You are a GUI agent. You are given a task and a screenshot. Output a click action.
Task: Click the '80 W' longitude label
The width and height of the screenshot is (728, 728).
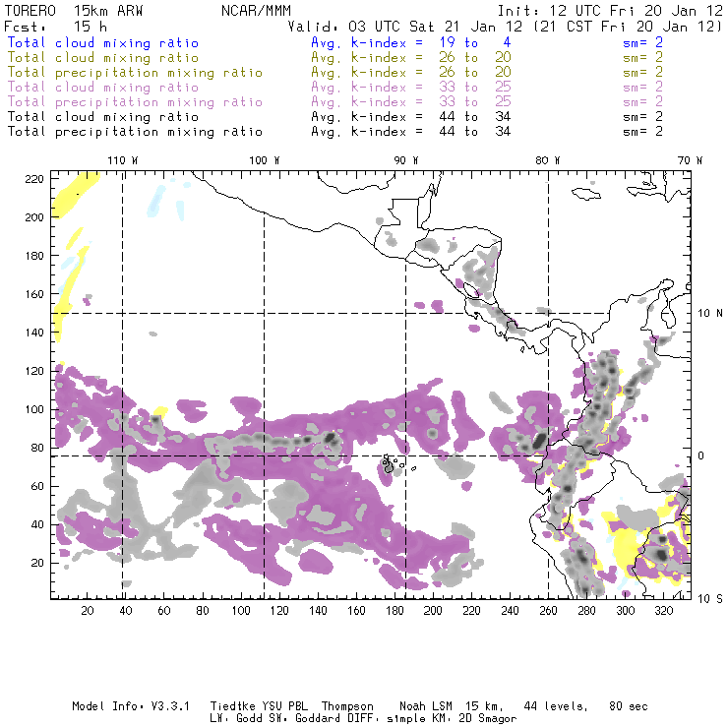[x=547, y=160]
